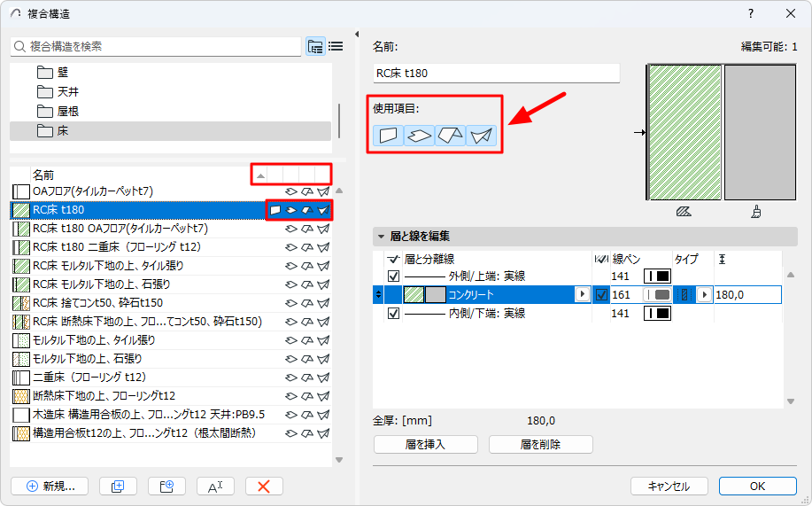This screenshot has height=506, width=812.
Task: Open skin type popup arrow
Action: click(704, 294)
